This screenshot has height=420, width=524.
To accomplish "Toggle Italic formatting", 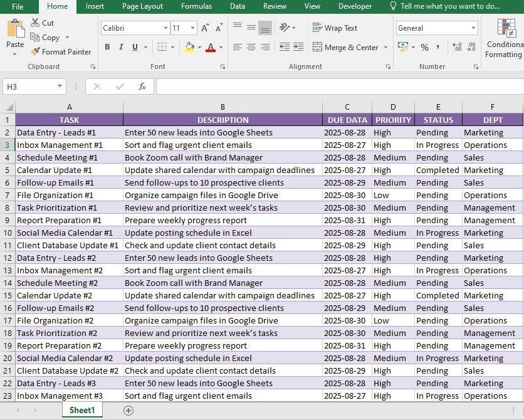I will pos(121,47).
